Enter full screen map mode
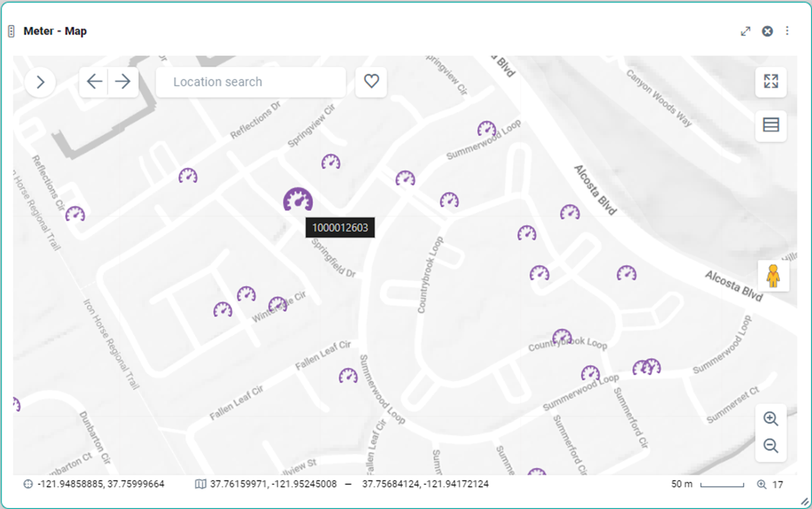Viewport: 812px width, 509px height. pyautogui.click(x=771, y=82)
